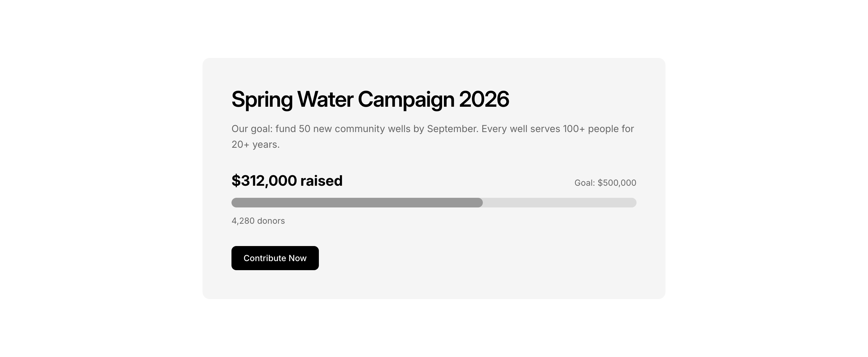Click the word "donors" below the progress bar
Screen dimensions: 868x357
tap(271, 221)
